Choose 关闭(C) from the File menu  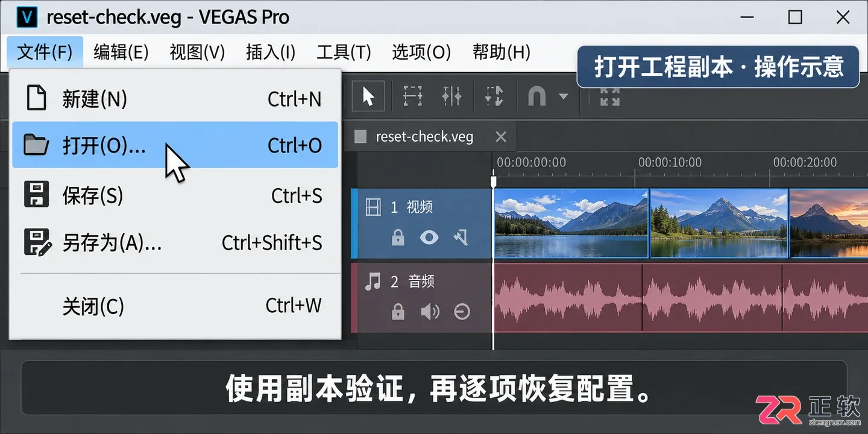[x=175, y=306]
